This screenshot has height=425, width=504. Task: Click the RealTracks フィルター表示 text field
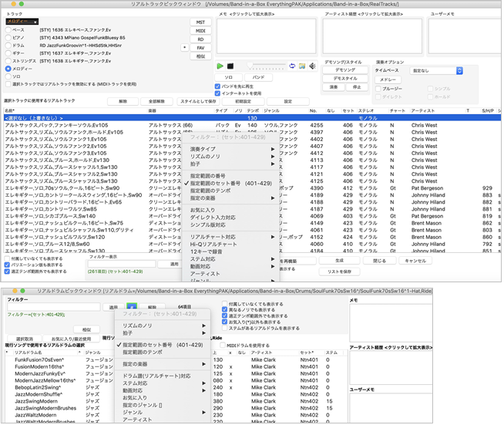122,264
